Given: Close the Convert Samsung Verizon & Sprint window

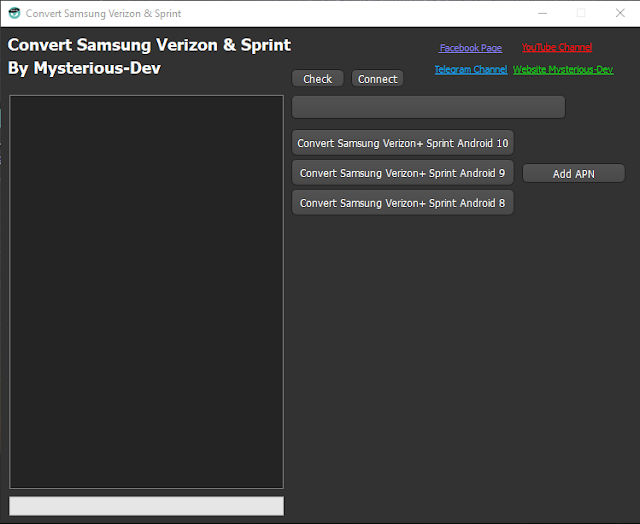Looking at the screenshot, I should click(x=619, y=14).
